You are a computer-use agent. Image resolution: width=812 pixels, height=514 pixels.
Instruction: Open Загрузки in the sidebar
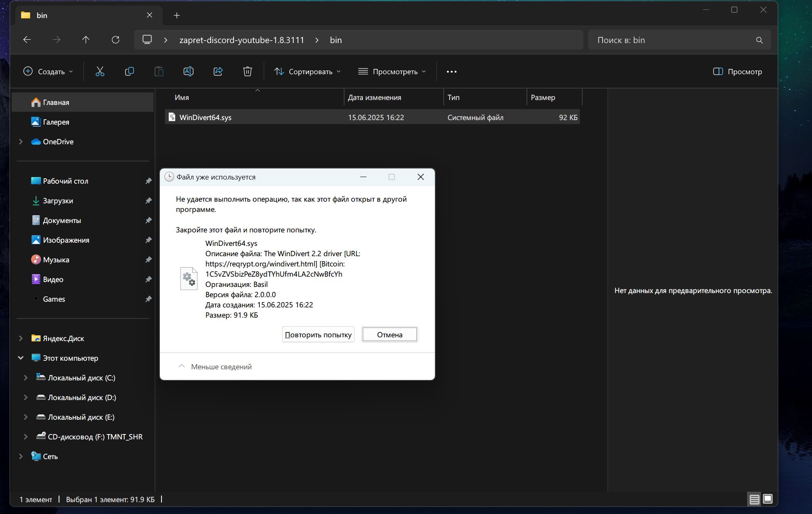click(58, 201)
